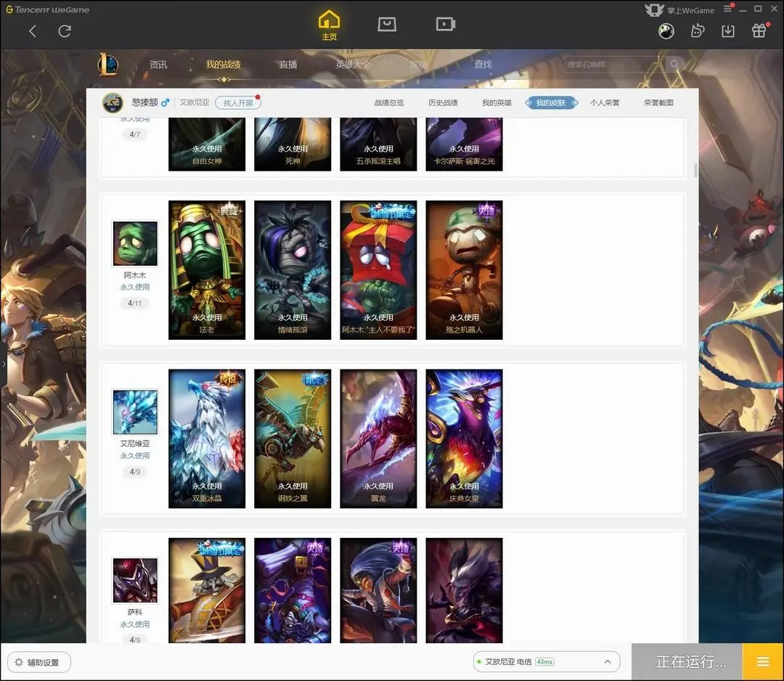Image resolution: width=784 pixels, height=681 pixels.
Task: Click the 4/11 skin count for 阿木木
Action: tap(135, 303)
